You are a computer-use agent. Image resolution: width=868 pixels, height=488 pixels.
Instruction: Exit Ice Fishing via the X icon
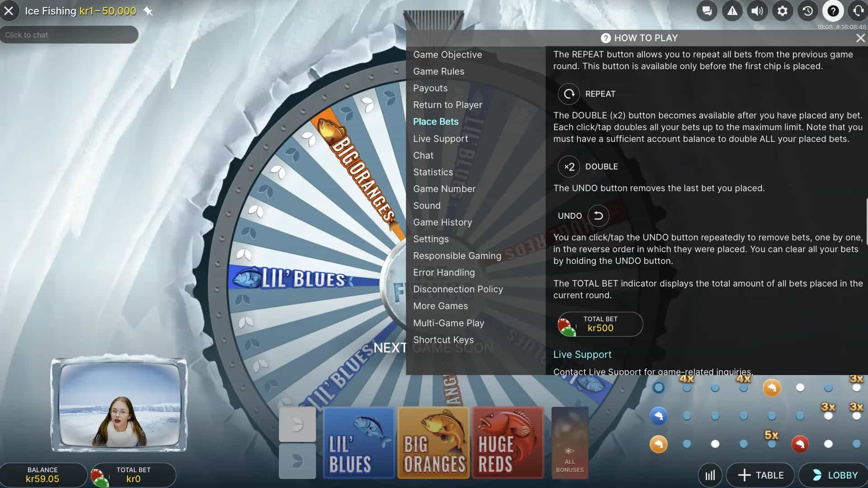coord(9,11)
